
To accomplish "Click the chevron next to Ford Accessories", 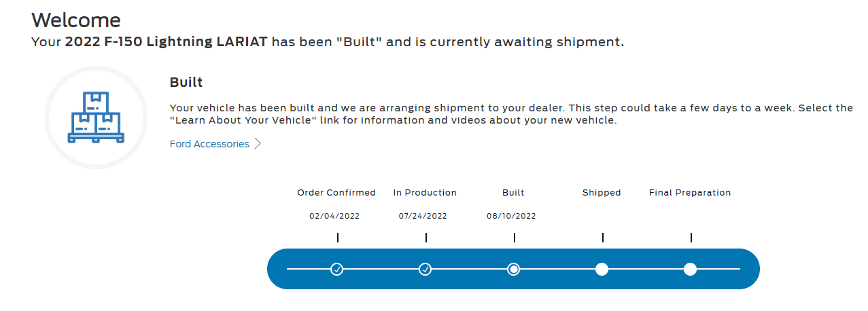I will 258,144.
